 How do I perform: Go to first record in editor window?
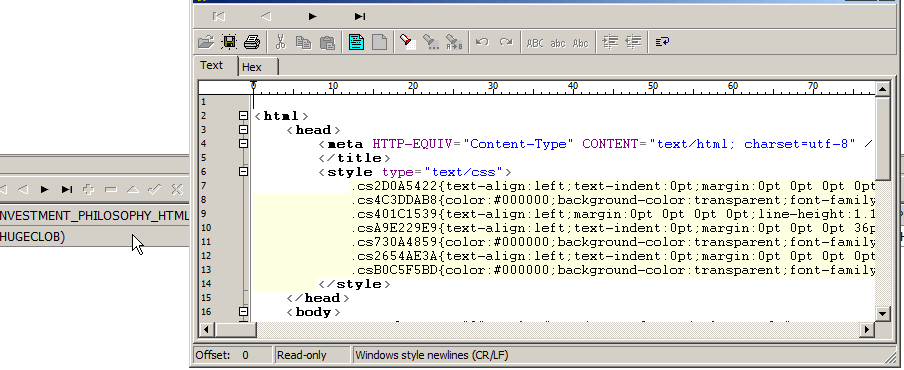point(219,16)
